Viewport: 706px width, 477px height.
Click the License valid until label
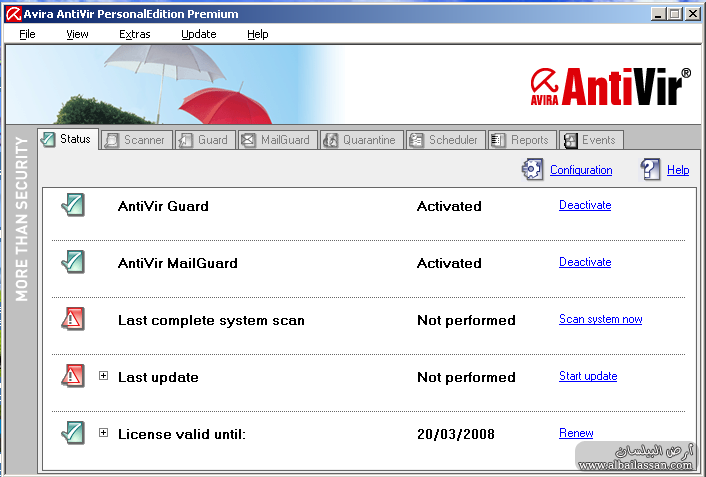[x=182, y=434]
